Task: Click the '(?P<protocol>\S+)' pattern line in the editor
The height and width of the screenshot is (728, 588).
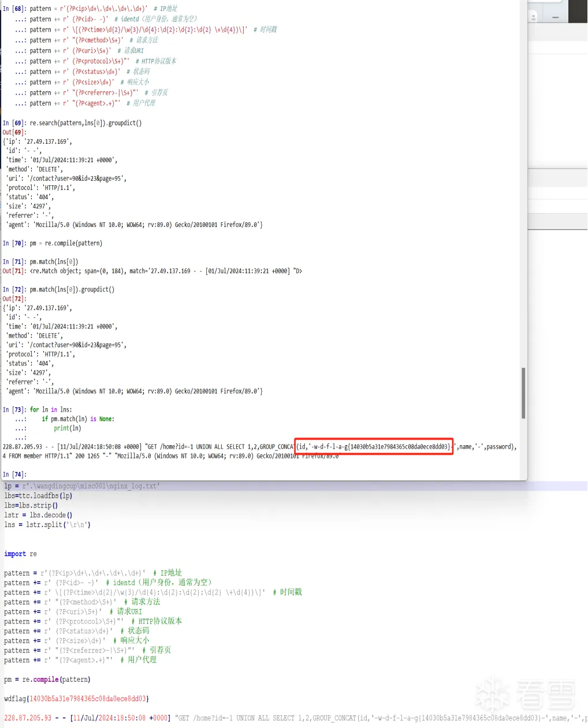Action: (93, 621)
